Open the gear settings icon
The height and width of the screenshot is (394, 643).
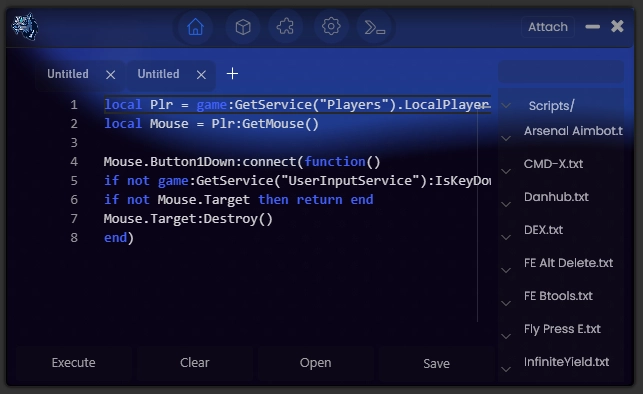tap(331, 27)
